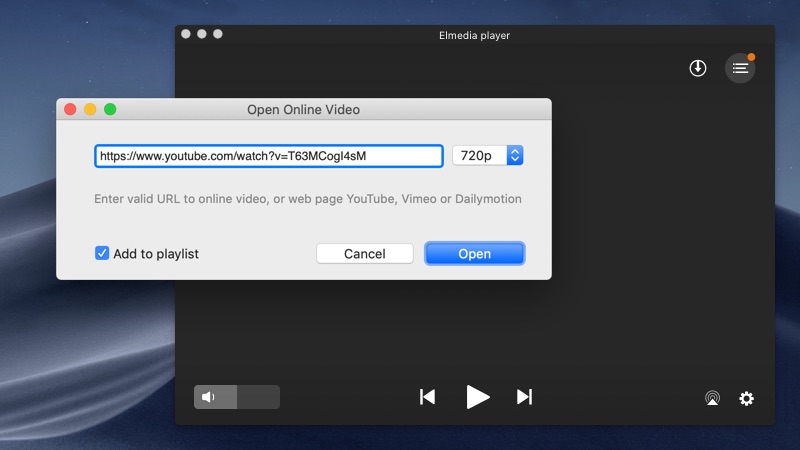Show the playlist panel icon
The image size is (800, 450).
[740, 68]
